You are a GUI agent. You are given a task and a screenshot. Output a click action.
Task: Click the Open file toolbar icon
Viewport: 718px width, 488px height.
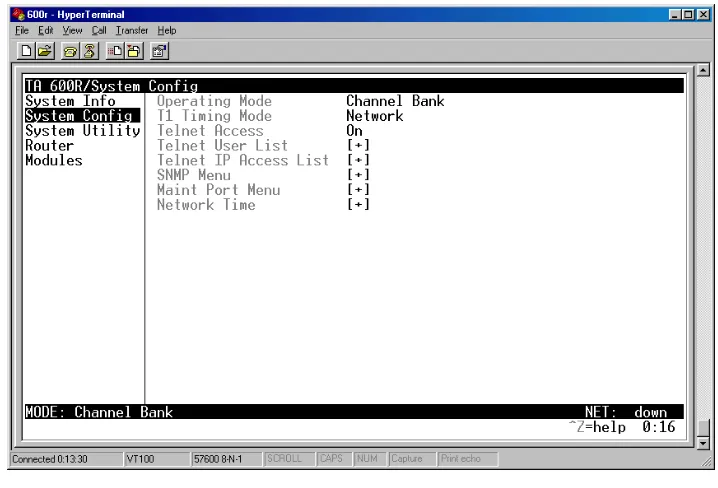(x=45, y=51)
